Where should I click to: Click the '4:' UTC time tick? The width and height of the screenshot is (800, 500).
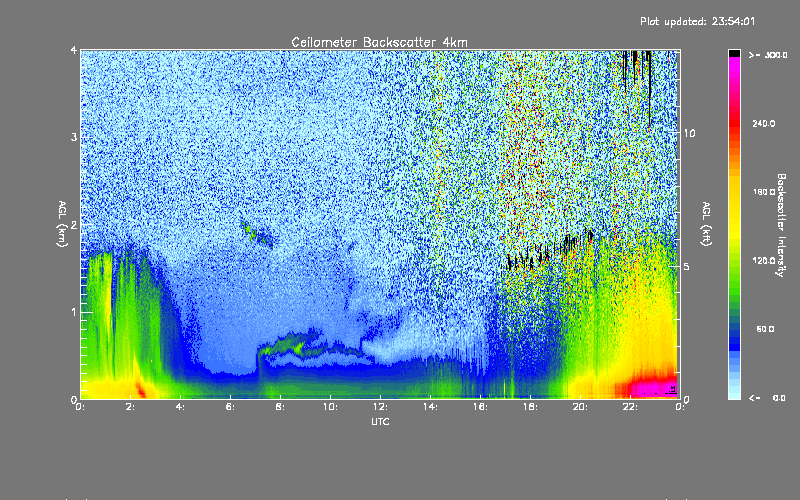181,407
